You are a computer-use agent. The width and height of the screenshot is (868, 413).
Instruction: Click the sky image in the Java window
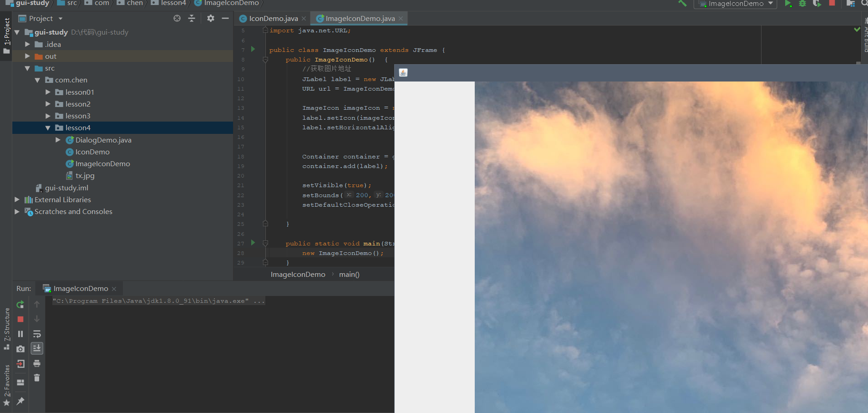[x=671, y=247]
